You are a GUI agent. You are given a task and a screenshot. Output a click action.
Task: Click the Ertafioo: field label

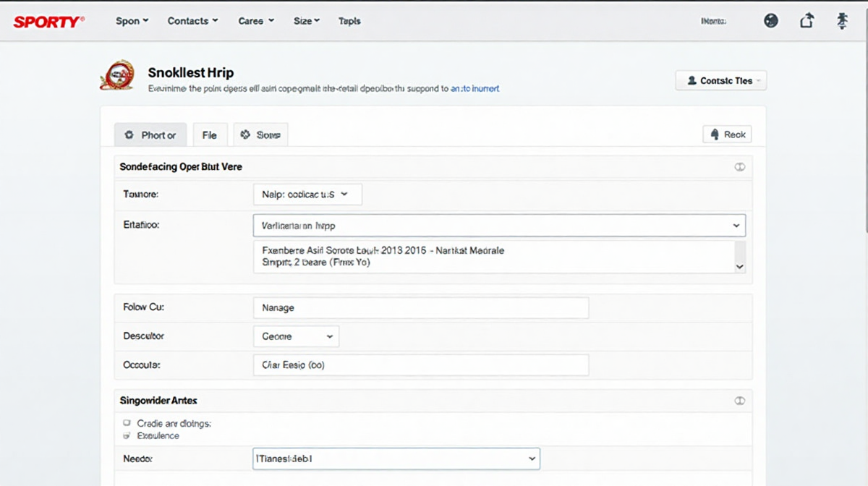pyautogui.click(x=142, y=225)
